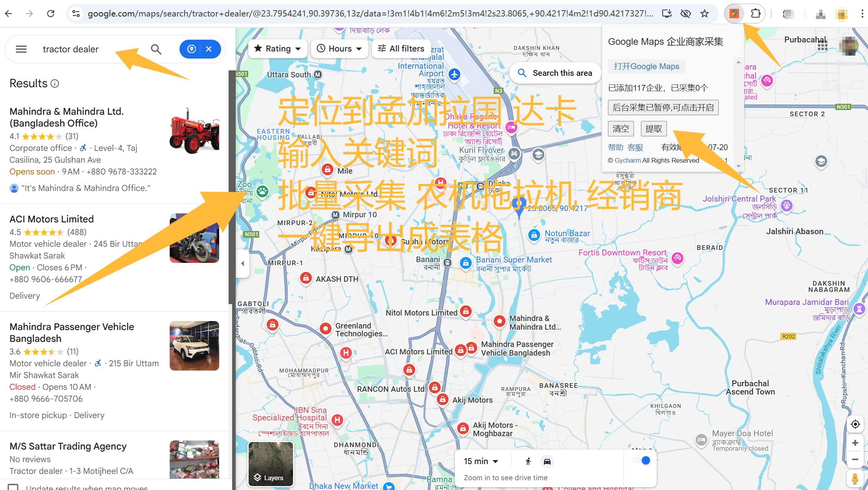This screenshot has width=868, height=490.
Task: Click the red tractor thumbnail
Action: [x=194, y=130]
